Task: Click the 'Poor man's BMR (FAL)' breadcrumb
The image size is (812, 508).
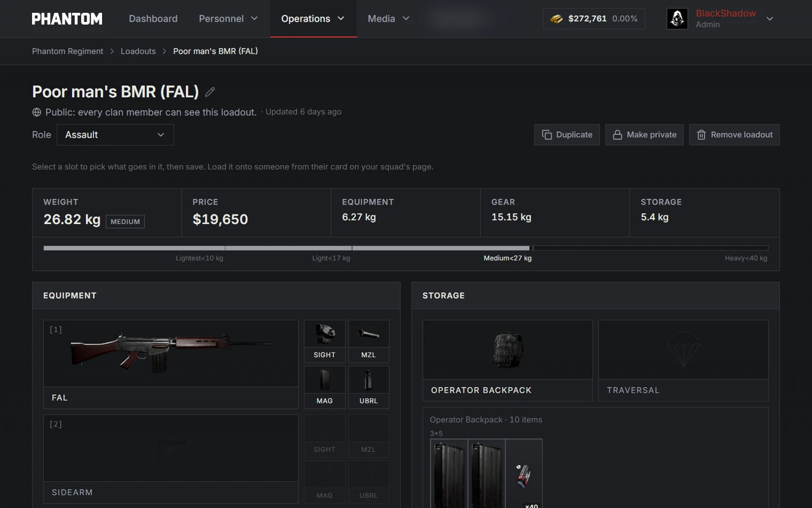Action: pyautogui.click(x=216, y=51)
